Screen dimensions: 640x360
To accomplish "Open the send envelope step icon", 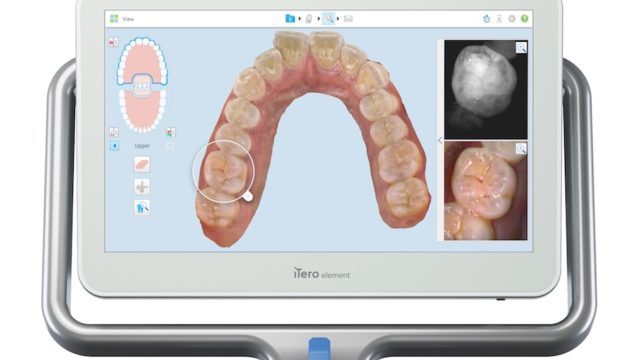I will pyautogui.click(x=348, y=19).
